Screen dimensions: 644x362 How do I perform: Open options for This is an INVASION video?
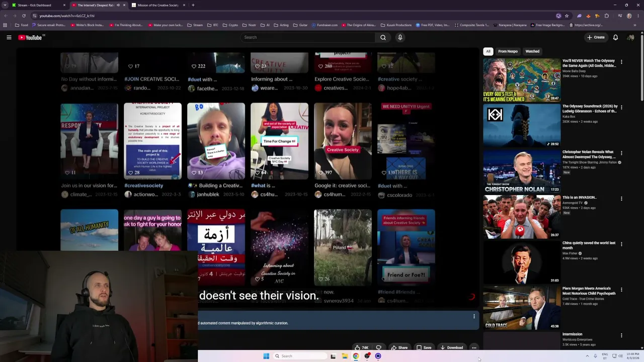point(621,199)
